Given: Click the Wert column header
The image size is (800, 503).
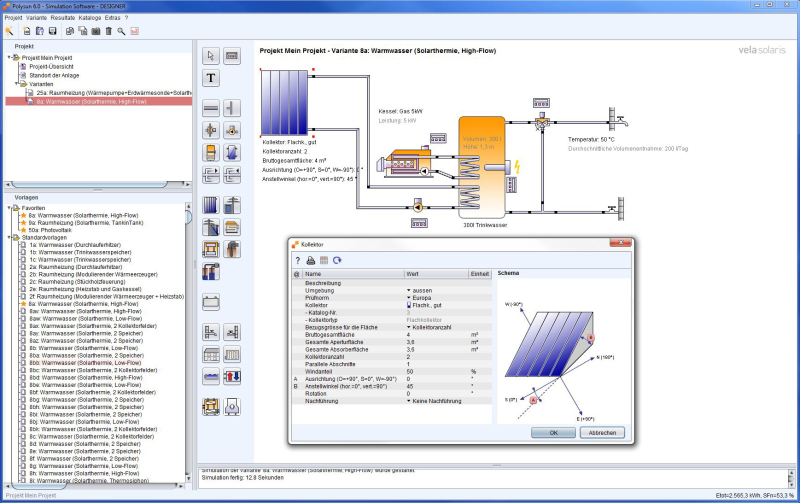Looking at the screenshot, I should (x=437, y=274).
